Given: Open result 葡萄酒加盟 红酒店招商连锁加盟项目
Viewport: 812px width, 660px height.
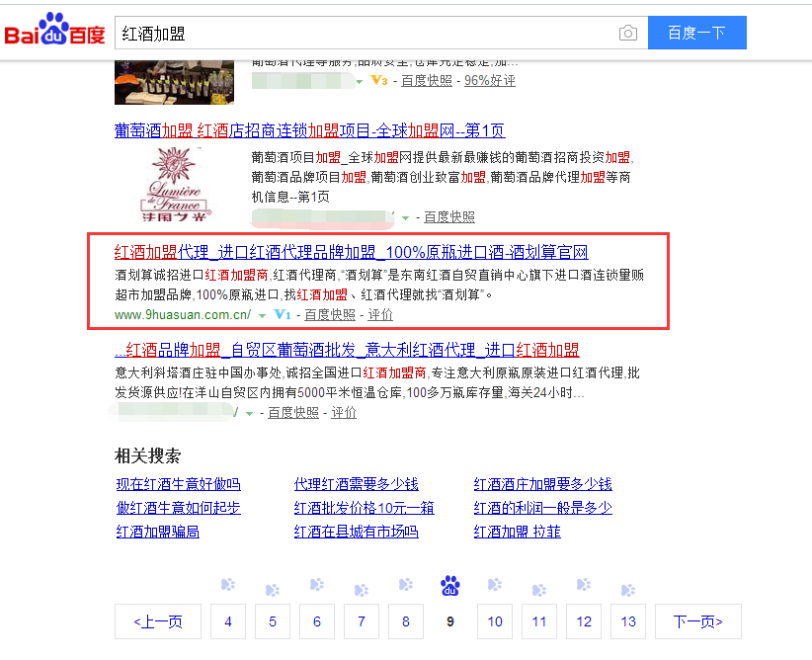Looking at the screenshot, I should [x=309, y=130].
